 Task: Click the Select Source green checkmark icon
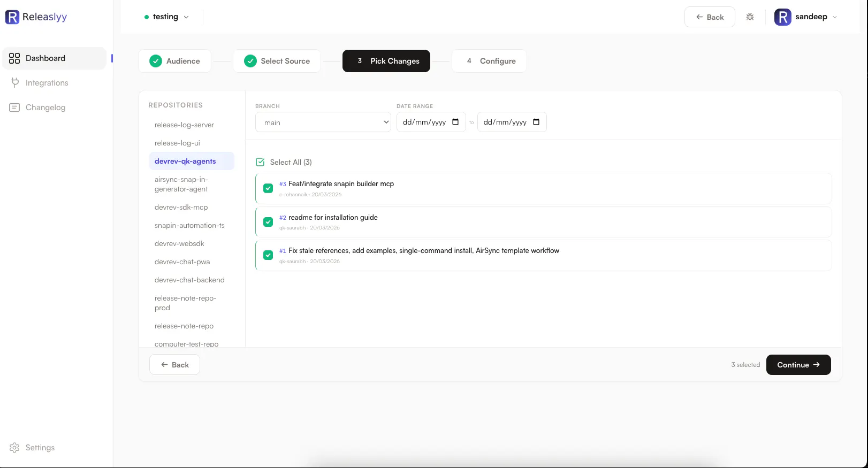[x=250, y=61]
